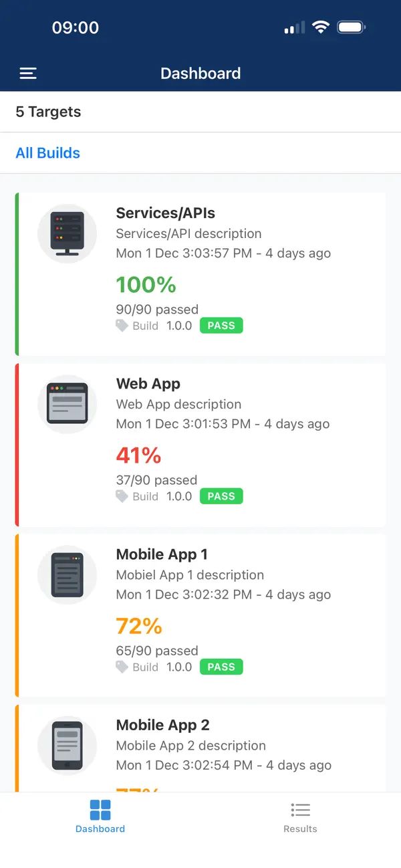This screenshot has height=868, width=401.
Task: Open the All Builds filter
Action: pyautogui.click(x=47, y=152)
